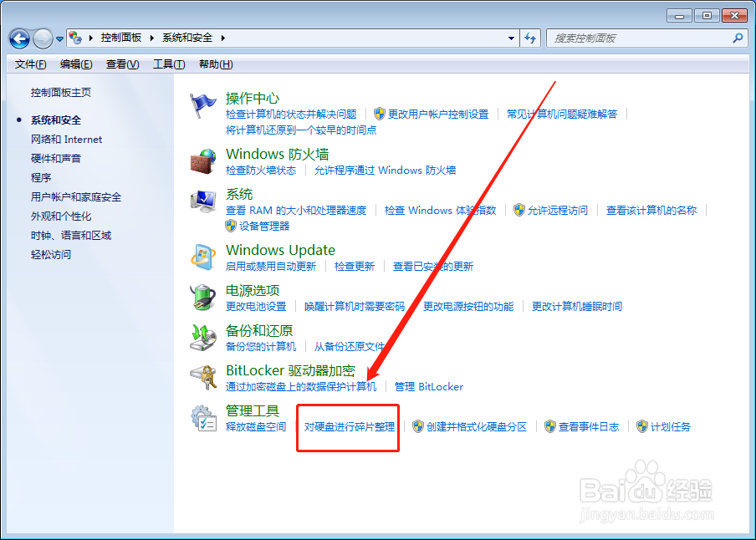Click shield icon beside 计划任务
This screenshot has height=540, width=756.
point(642,426)
